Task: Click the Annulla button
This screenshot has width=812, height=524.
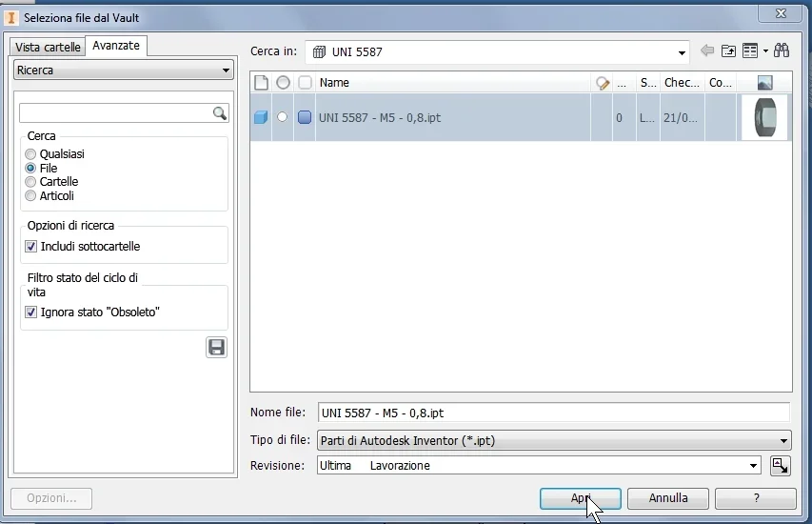Action: click(x=668, y=498)
